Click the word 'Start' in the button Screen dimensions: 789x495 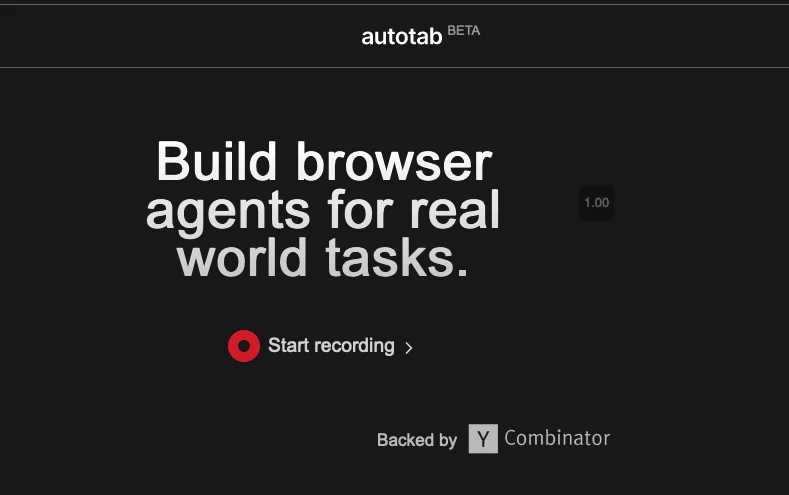point(288,346)
